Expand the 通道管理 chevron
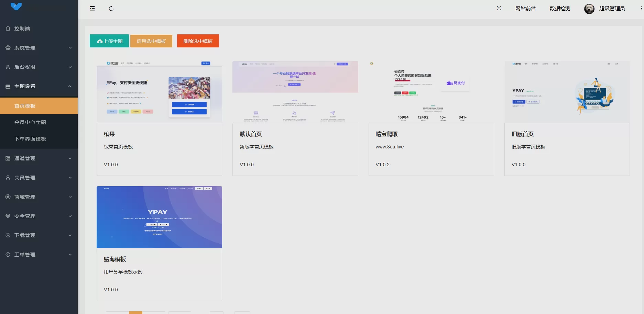 [x=70, y=158]
